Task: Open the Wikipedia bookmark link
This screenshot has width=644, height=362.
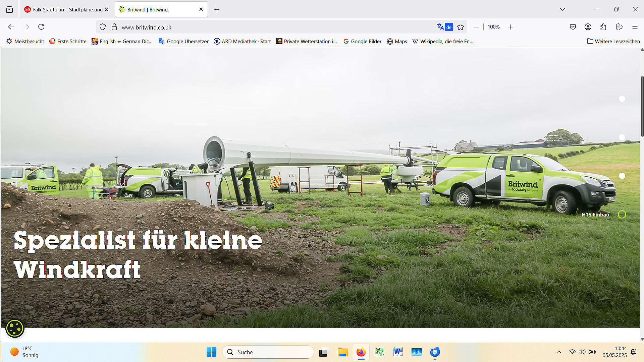Action: (443, 41)
